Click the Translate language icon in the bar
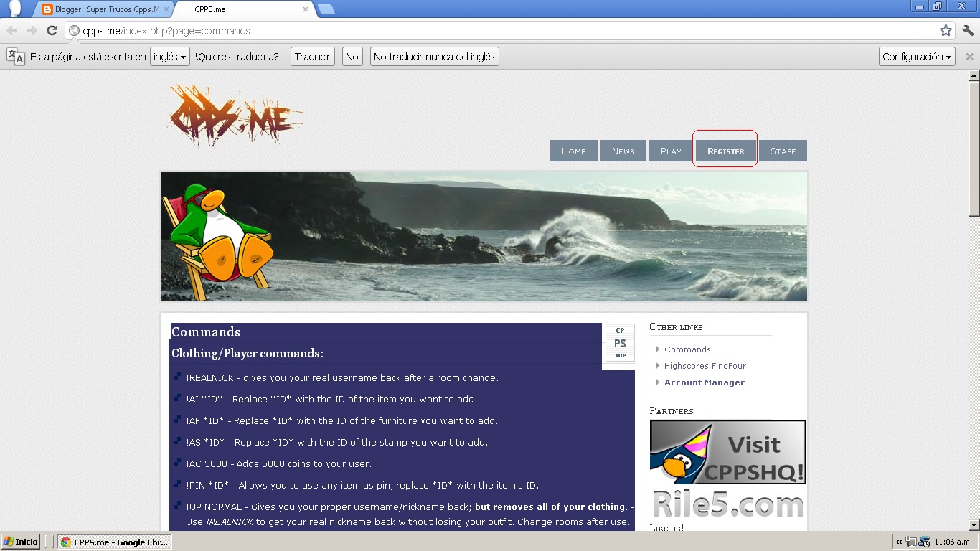Image resolution: width=980 pixels, height=551 pixels. point(16,56)
